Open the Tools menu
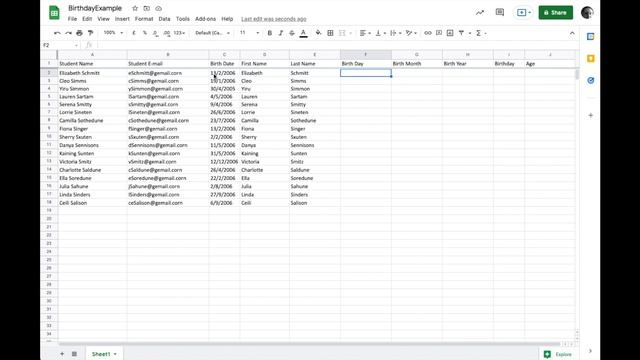The height and width of the screenshot is (360, 640). 182,19
